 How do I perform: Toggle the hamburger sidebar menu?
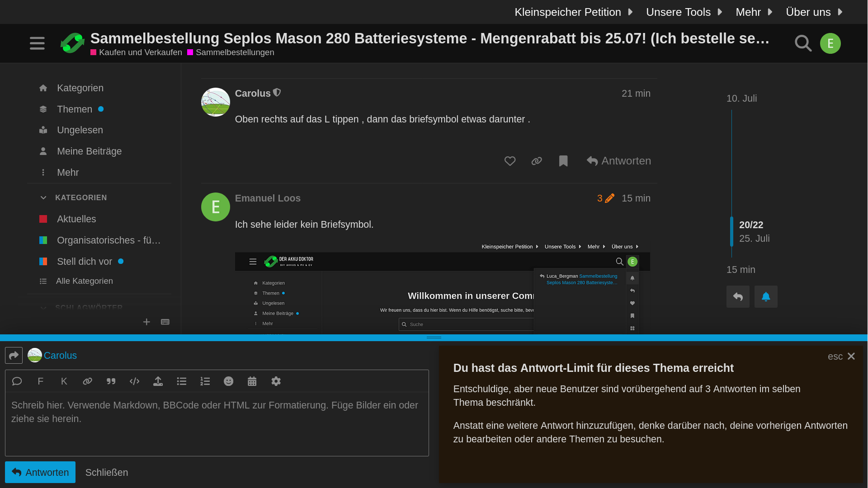[x=37, y=43]
